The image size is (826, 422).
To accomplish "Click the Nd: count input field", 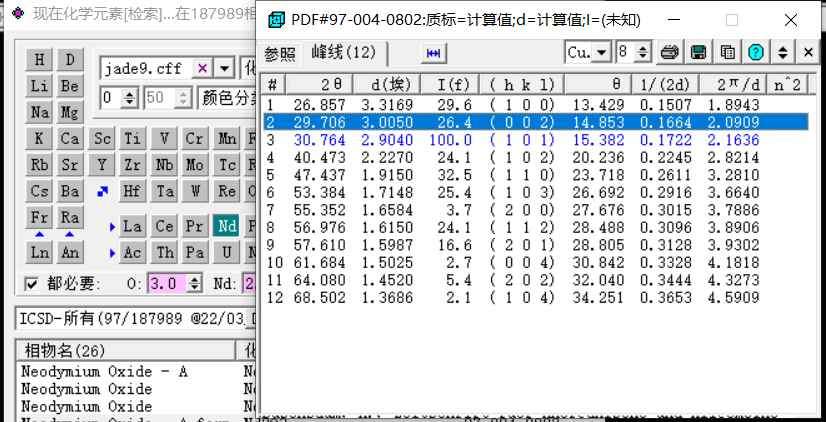I will coord(249,284).
